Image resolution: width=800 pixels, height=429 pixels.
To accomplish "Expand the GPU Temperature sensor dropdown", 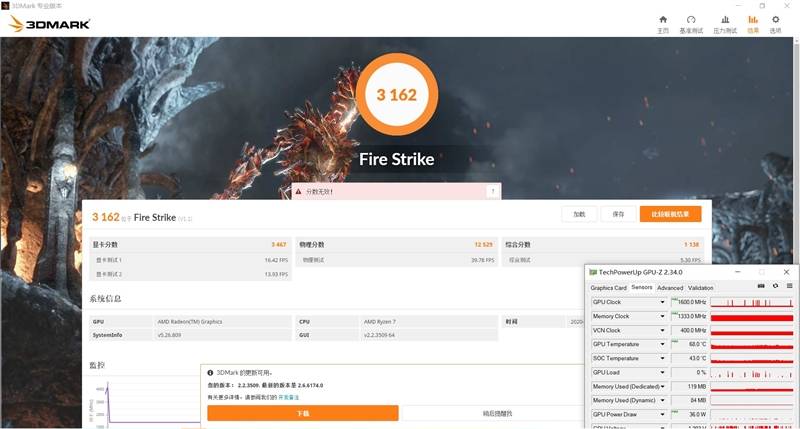I will [661, 344].
